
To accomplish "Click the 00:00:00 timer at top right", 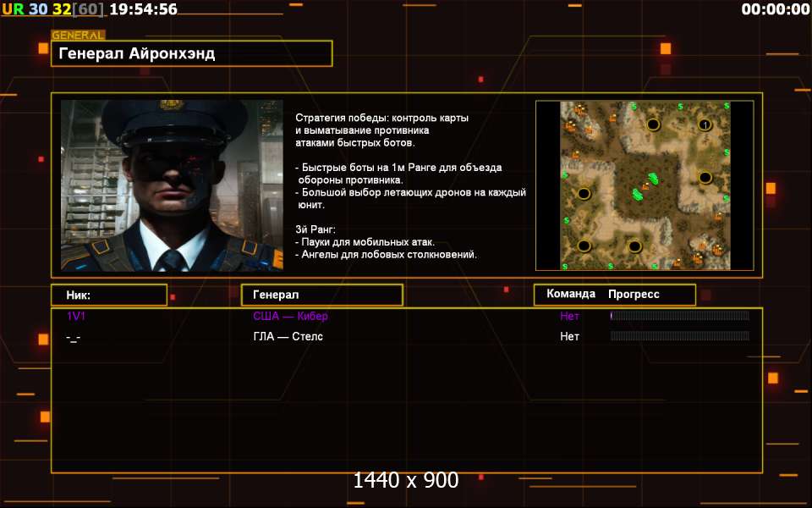I will click(776, 8).
